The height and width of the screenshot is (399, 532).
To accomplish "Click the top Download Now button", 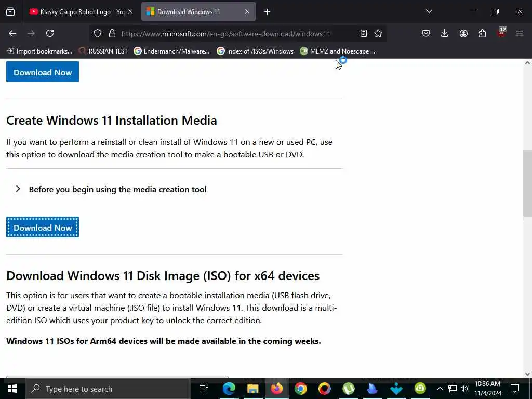I will [43, 72].
